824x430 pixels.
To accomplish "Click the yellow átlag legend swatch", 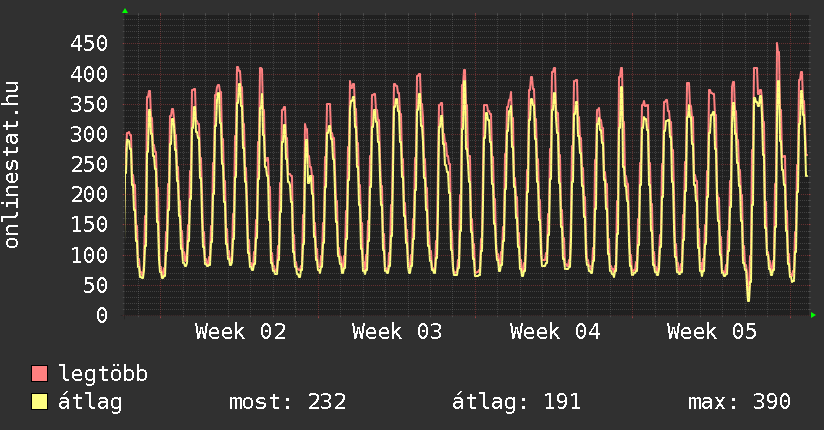I will (40, 402).
